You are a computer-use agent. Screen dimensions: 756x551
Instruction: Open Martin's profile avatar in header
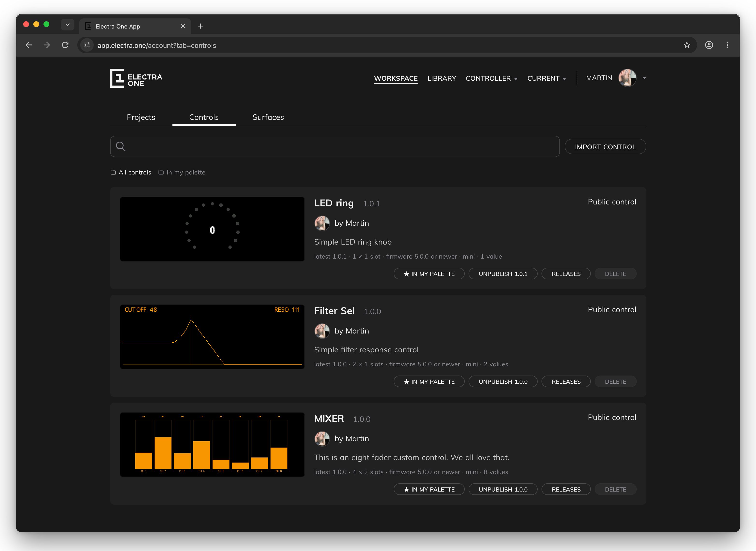tap(627, 78)
